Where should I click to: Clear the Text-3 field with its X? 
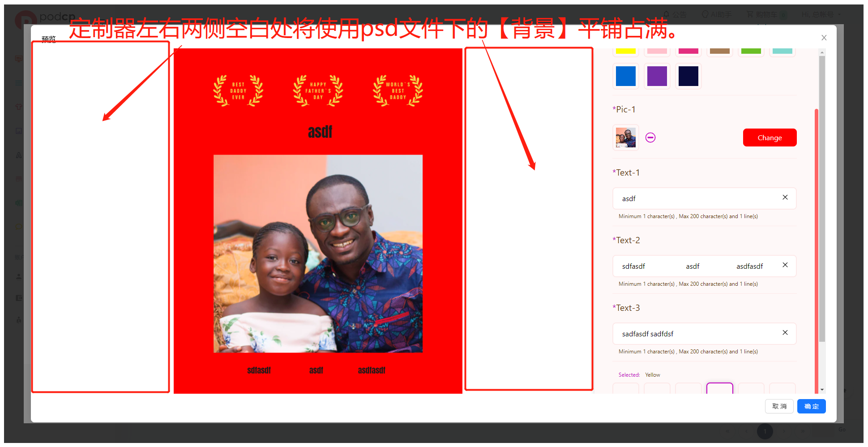(785, 332)
